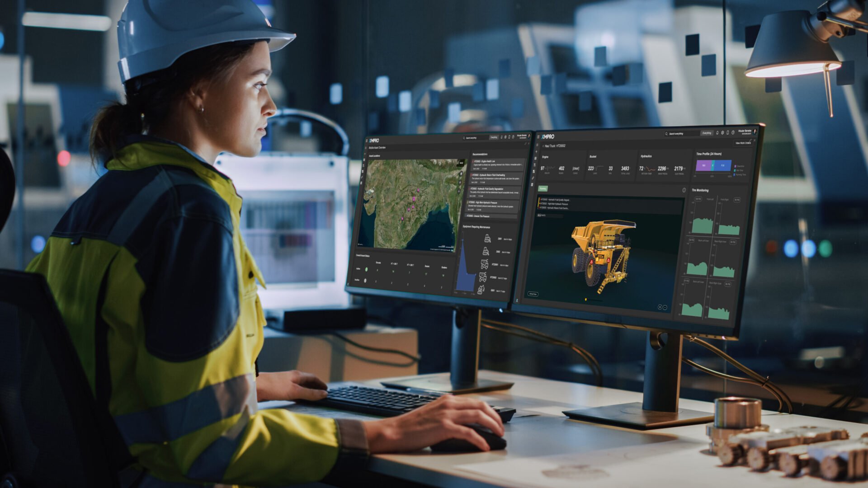Click View Work Orders button
868x488 pixels.
743,143
